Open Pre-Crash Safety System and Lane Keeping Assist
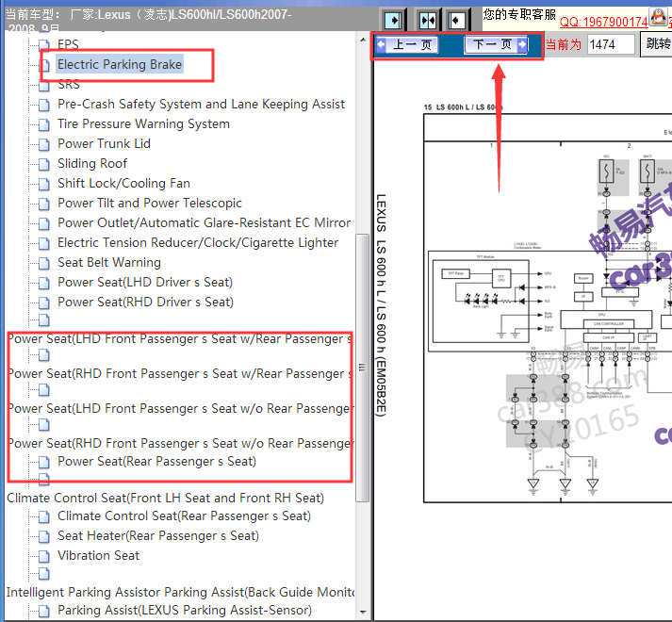This screenshot has width=672, height=622. coord(201,105)
